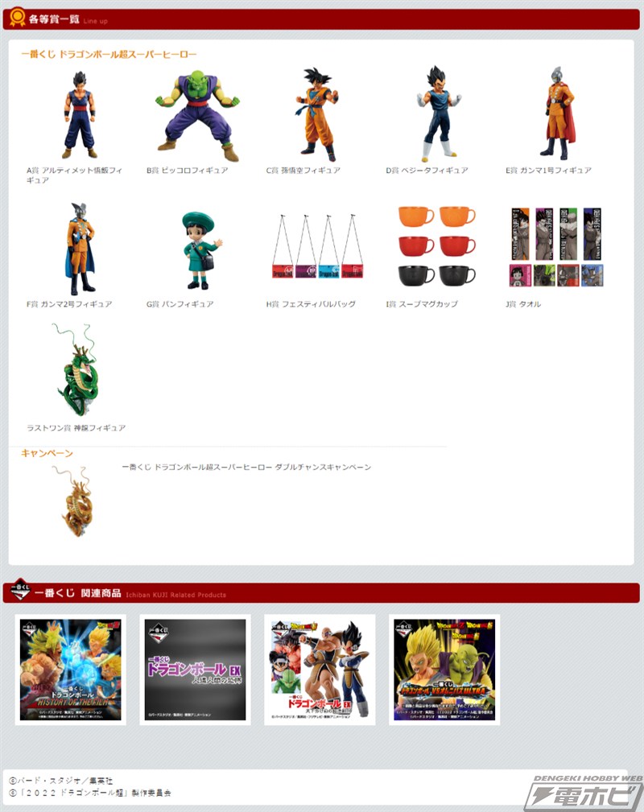This screenshot has height=812, width=644.
Task: View the H賞 festival bag image
Action: point(317,247)
